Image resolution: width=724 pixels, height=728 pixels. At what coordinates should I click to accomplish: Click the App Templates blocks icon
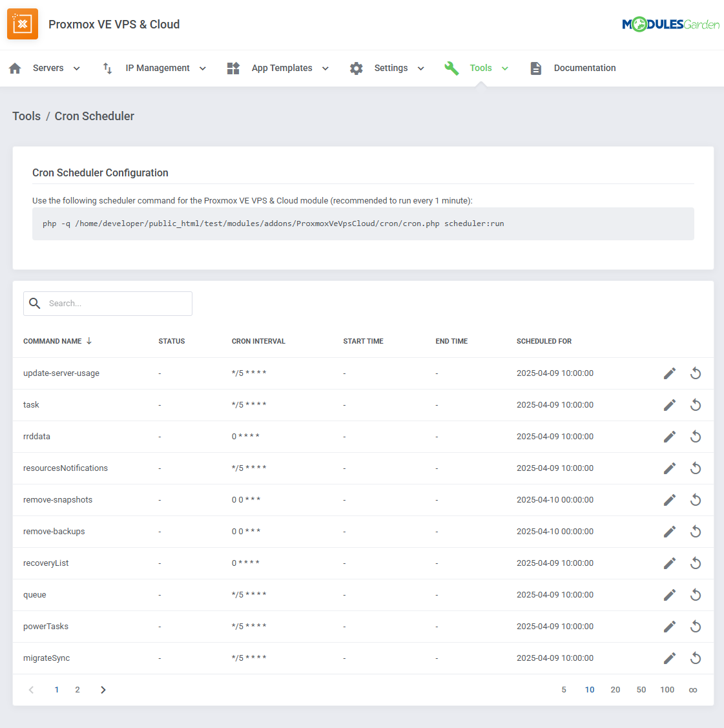click(233, 68)
